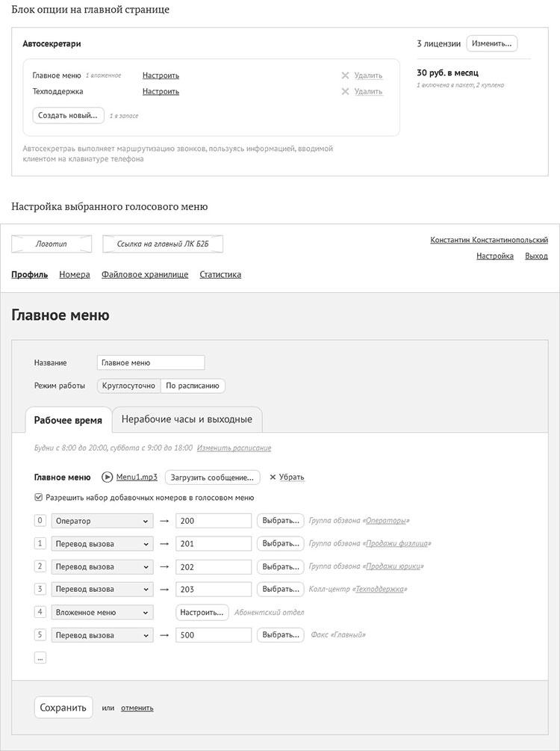Open the Вложенное меню action dropdown
This screenshot has height=751, width=560.
tap(102, 612)
